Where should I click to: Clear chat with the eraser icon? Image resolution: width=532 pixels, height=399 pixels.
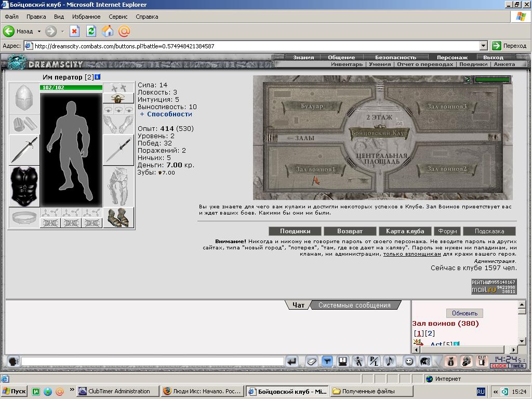pyautogui.click(x=311, y=362)
